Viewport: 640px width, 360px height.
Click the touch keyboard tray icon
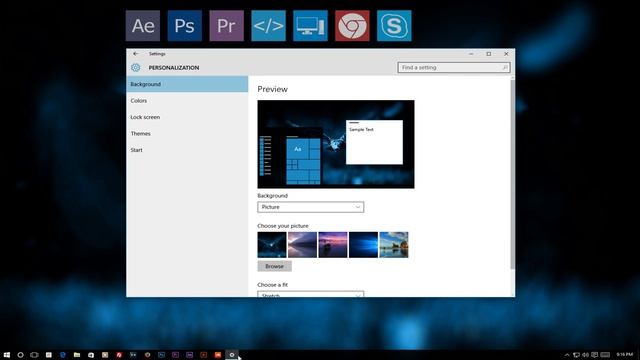[605, 355]
